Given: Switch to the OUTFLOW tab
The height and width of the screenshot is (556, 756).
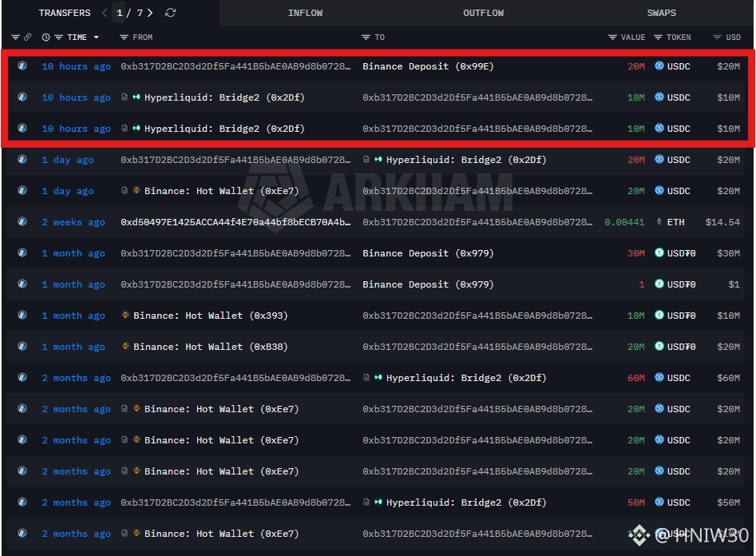Looking at the screenshot, I should coord(483,13).
